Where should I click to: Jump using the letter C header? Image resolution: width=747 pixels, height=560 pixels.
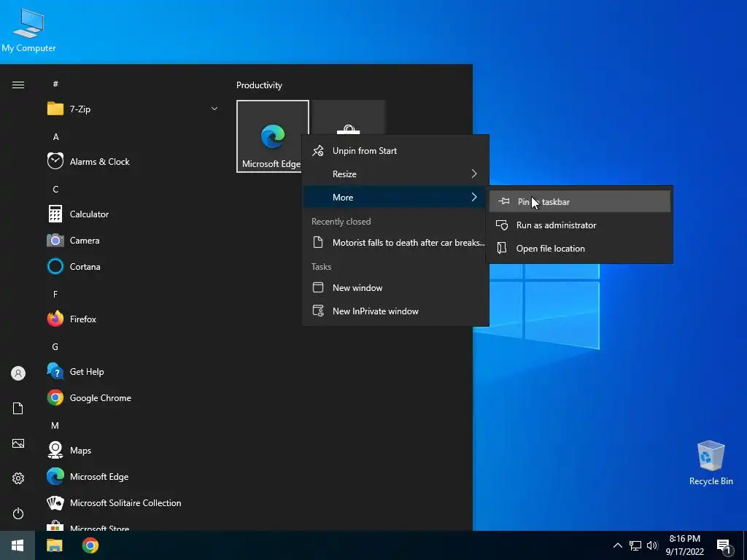55,189
